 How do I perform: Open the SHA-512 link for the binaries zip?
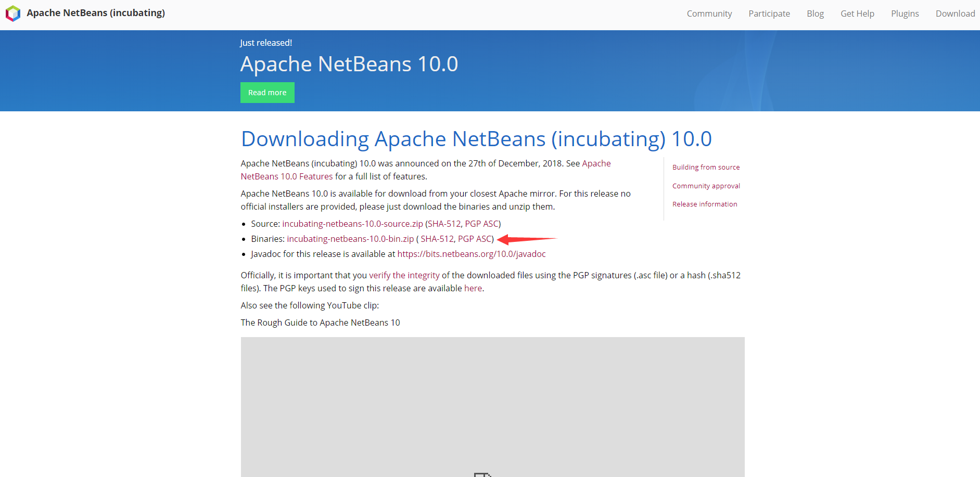437,239
